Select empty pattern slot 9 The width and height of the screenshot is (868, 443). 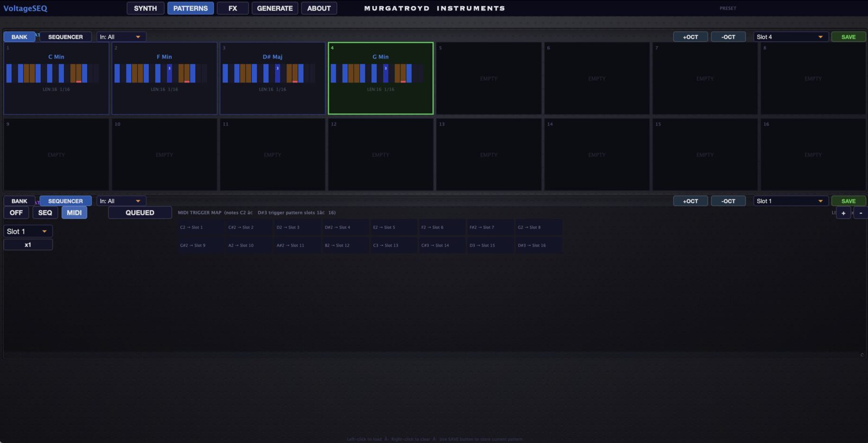tap(56, 155)
